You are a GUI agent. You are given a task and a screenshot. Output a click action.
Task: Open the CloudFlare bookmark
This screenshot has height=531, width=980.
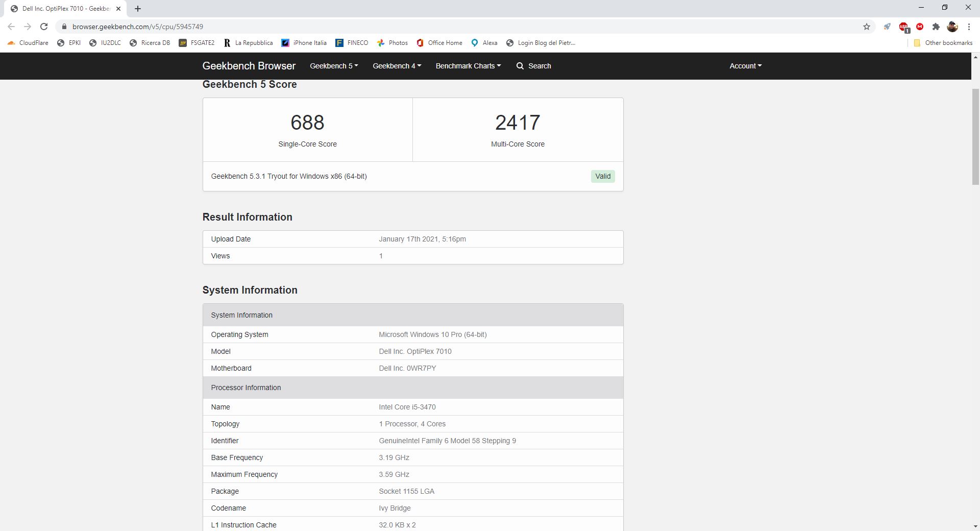(x=28, y=43)
